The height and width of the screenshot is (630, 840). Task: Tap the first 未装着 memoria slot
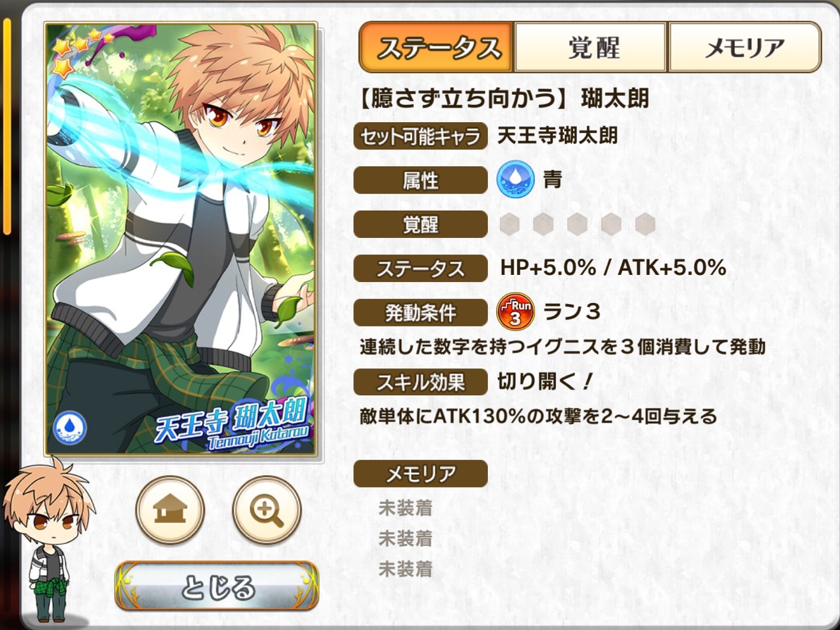pyautogui.click(x=406, y=508)
